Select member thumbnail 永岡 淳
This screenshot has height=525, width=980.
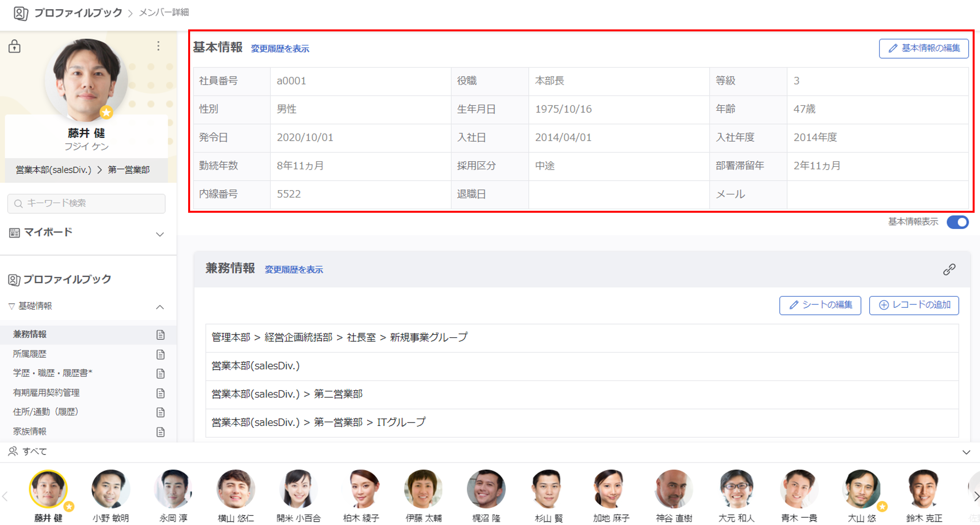click(173, 489)
